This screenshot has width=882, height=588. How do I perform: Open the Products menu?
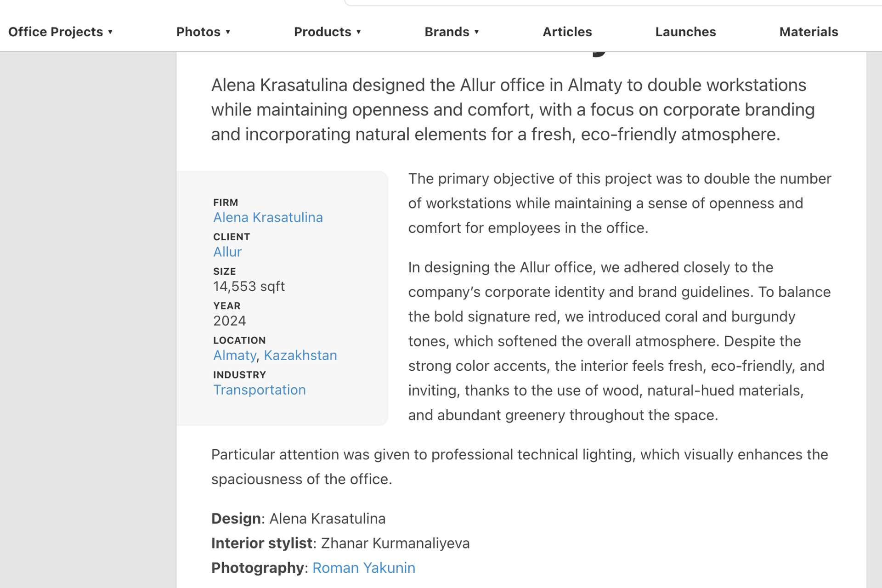coord(322,32)
